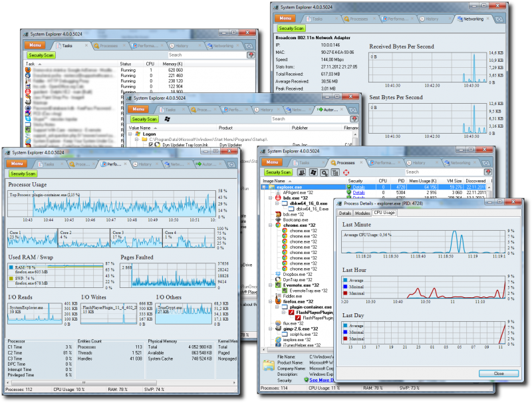Open the Menu button in Tasks window

(x=35, y=45)
